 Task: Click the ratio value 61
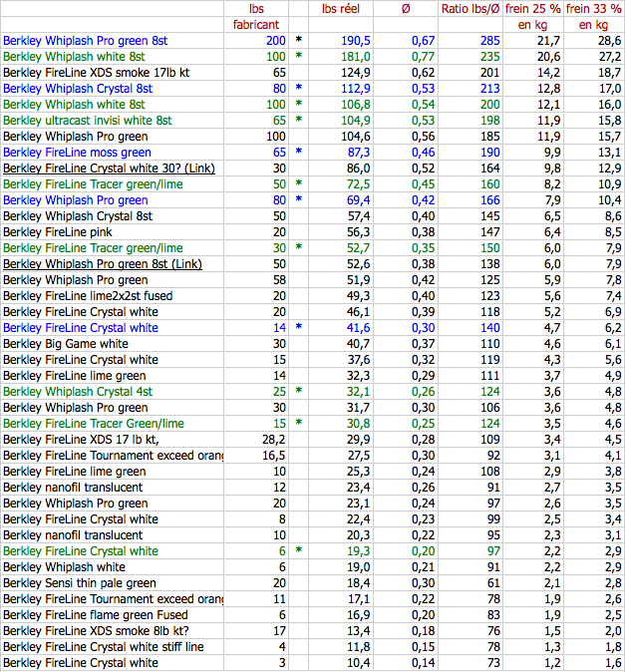(493, 583)
